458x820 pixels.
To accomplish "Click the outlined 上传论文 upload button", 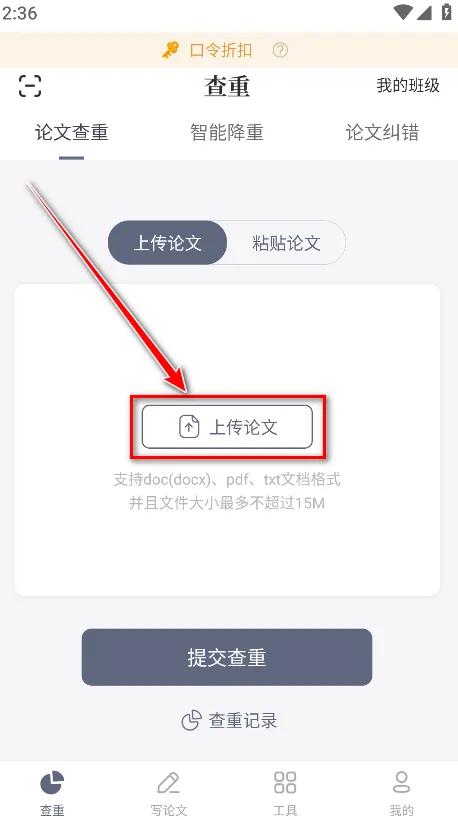I will pyautogui.click(x=227, y=427).
